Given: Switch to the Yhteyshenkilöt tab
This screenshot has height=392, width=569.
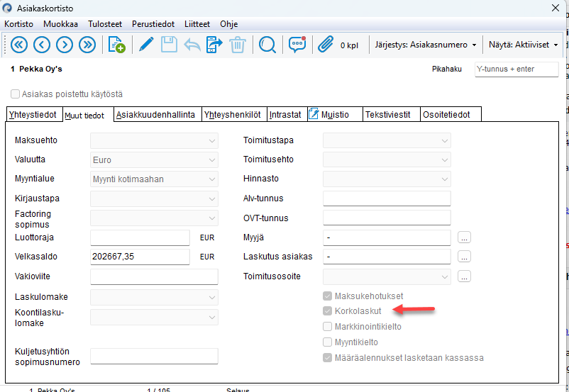Looking at the screenshot, I should click(x=234, y=115).
